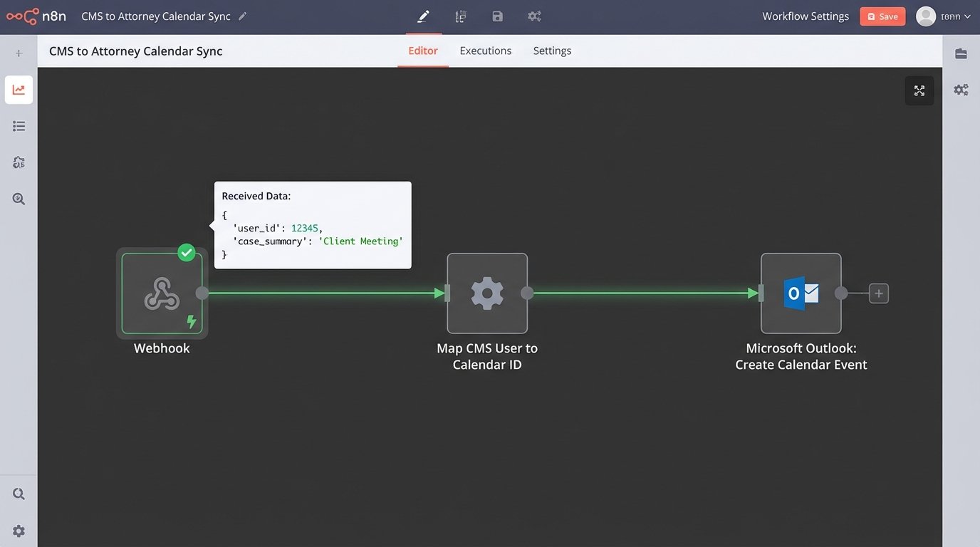Click the Webhook node's output connector dot
The width and height of the screenshot is (980, 547).
click(202, 293)
